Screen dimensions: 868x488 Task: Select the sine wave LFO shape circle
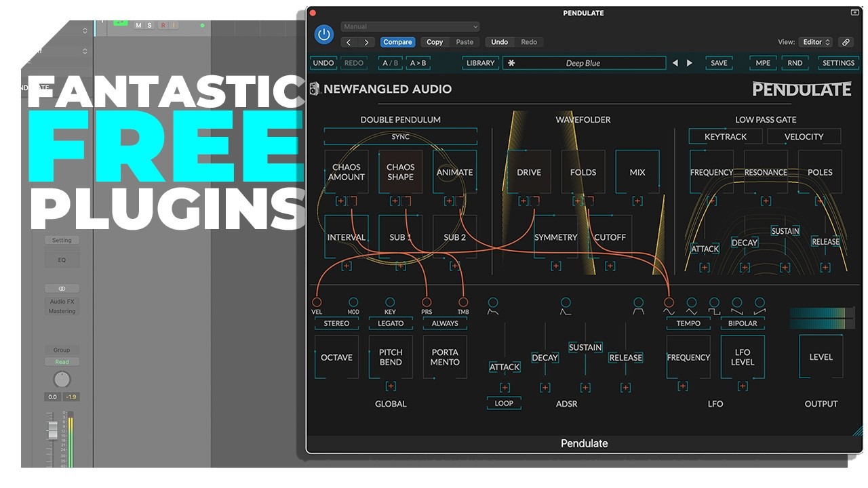pyautogui.click(x=669, y=302)
